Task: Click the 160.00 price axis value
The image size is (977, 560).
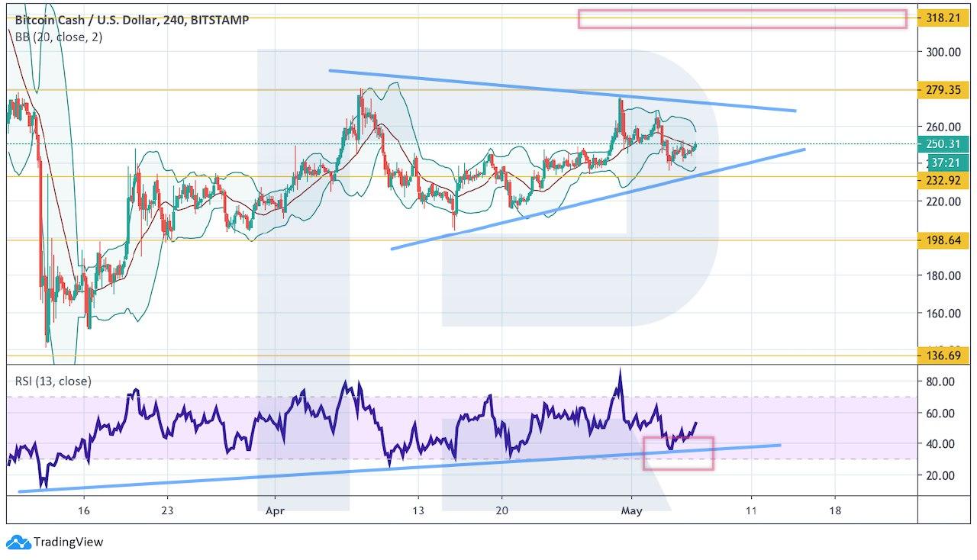Action: [x=943, y=313]
